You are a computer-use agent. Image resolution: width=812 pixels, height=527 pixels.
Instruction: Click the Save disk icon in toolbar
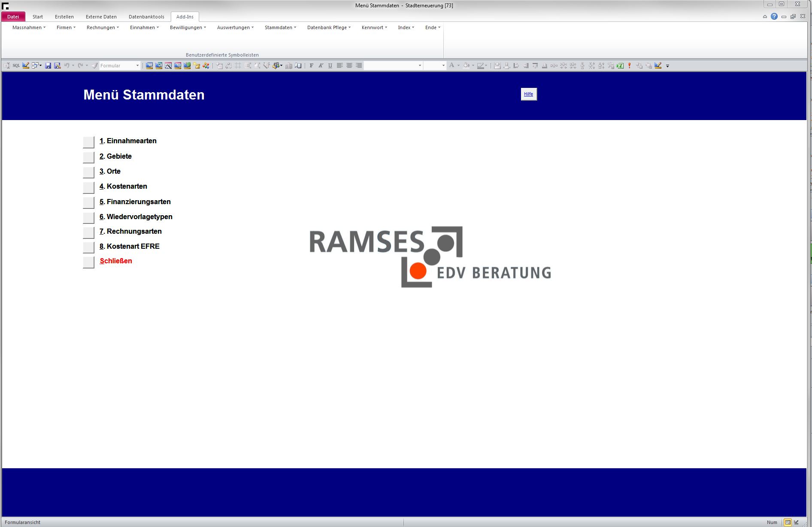48,66
